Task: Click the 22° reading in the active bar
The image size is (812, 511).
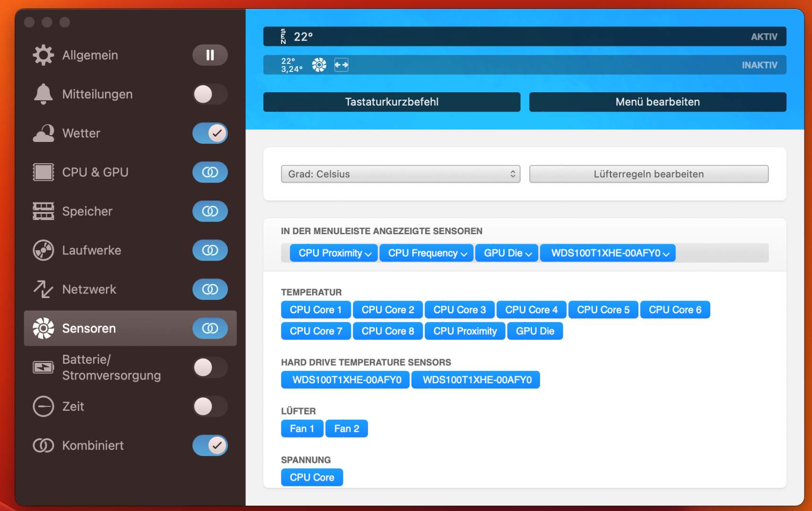Action: pos(303,37)
